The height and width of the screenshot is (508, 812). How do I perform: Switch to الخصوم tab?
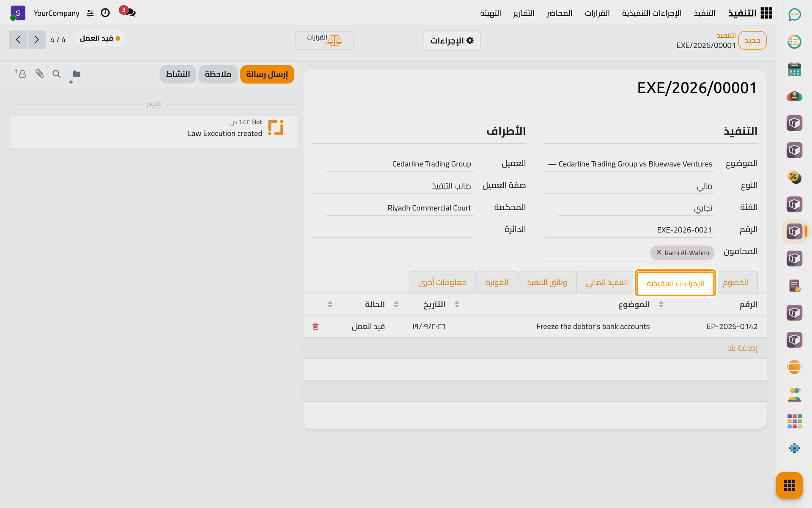pyautogui.click(x=735, y=283)
